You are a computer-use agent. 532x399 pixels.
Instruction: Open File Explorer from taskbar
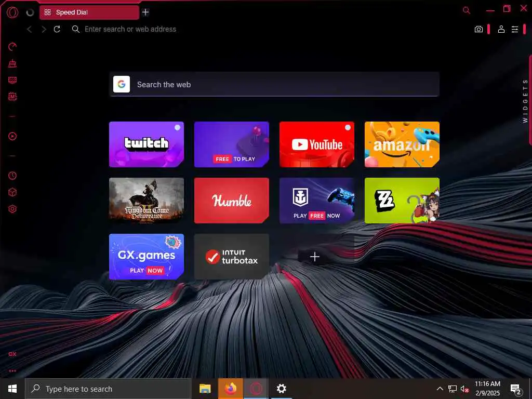coord(205,389)
